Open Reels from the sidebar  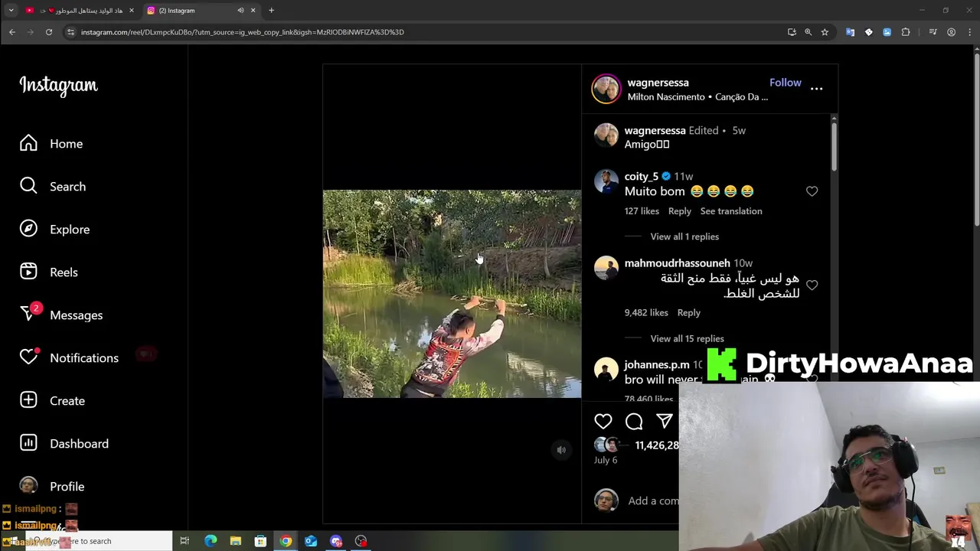tap(49, 272)
